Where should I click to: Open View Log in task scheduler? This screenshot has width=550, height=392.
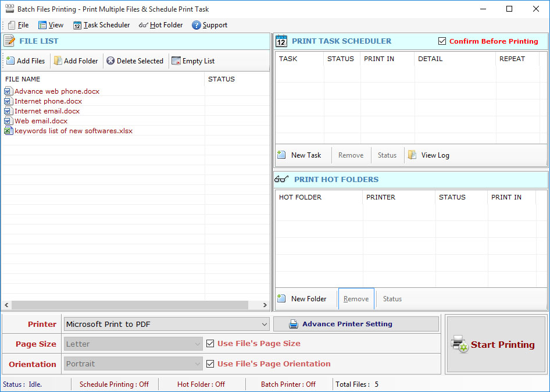[429, 155]
